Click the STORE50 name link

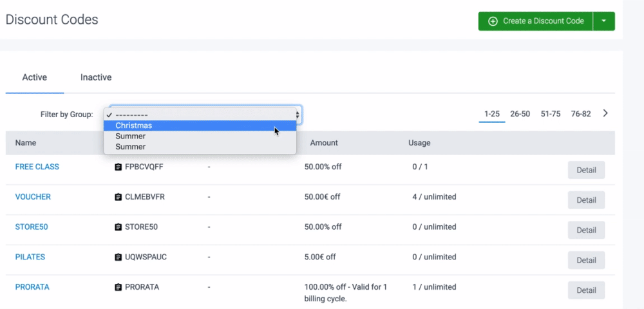pos(32,227)
